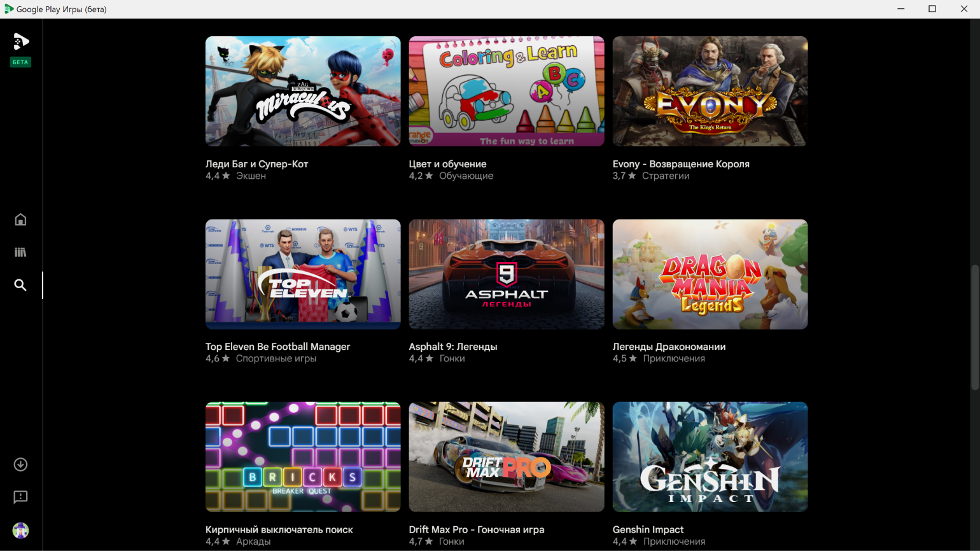Image resolution: width=980 pixels, height=551 pixels.
Task: Open the Home section in the sidebar
Action: (x=20, y=220)
